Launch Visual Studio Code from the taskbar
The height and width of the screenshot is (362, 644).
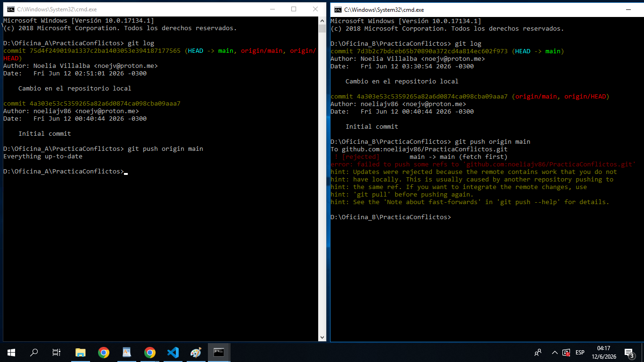coord(173,352)
